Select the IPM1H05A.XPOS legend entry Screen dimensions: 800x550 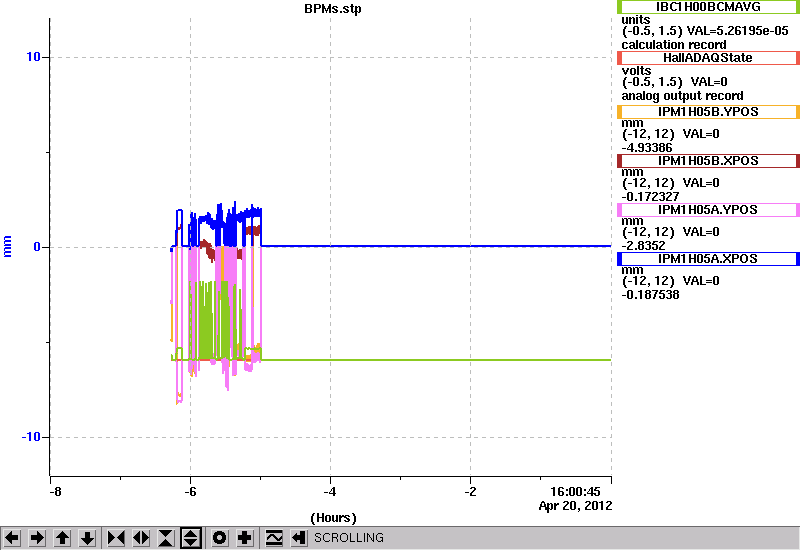click(708, 259)
